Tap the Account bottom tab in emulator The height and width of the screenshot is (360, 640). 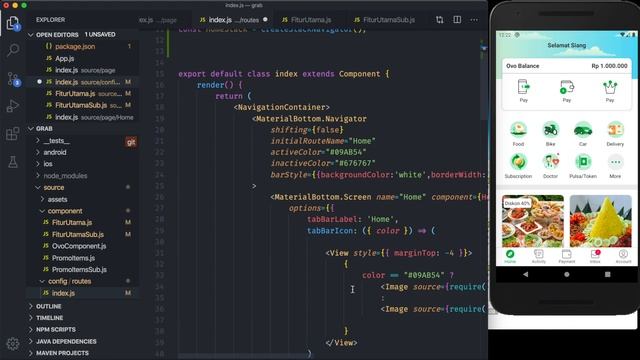point(623,256)
